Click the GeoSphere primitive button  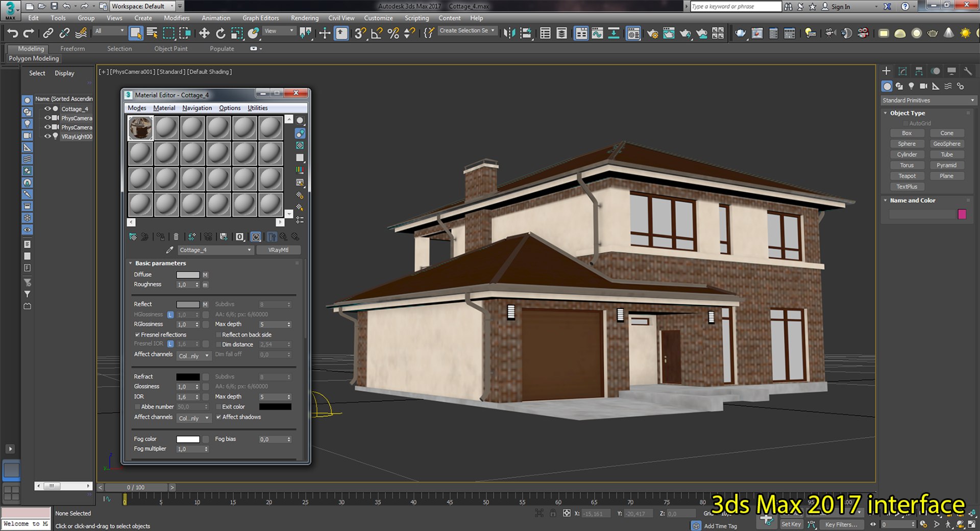tap(947, 144)
